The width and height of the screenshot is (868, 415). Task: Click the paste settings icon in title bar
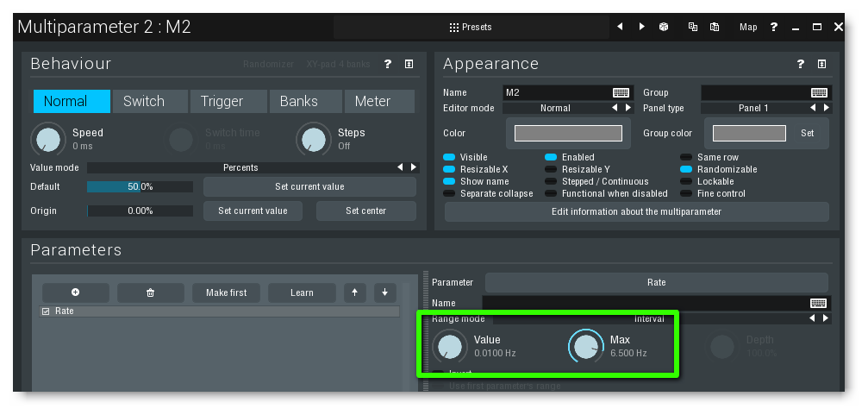pyautogui.click(x=715, y=27)
